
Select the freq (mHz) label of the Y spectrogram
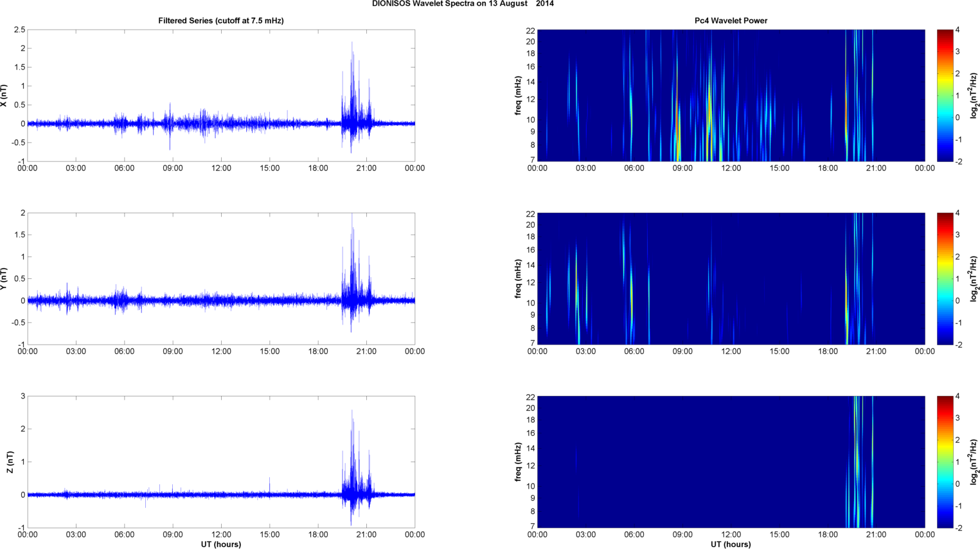click(x=518, y=278)
